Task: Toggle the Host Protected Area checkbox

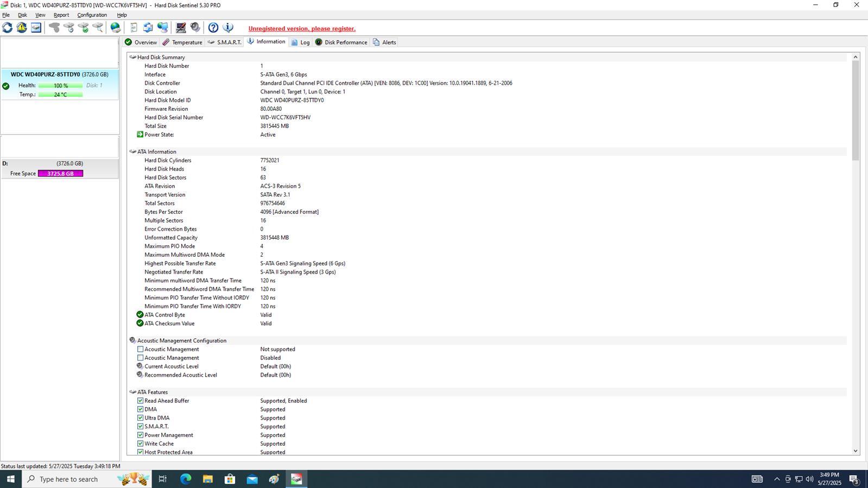Action: tap(141, 452)
